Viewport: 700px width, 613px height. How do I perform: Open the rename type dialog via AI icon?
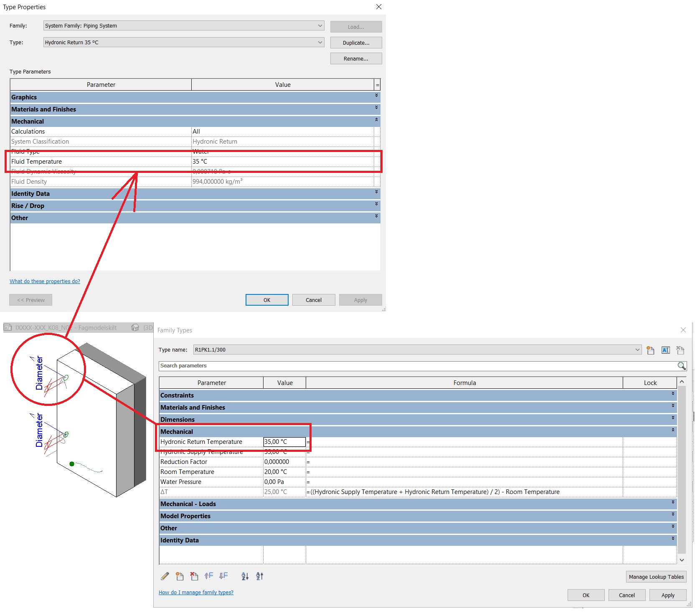click(665, 350)
